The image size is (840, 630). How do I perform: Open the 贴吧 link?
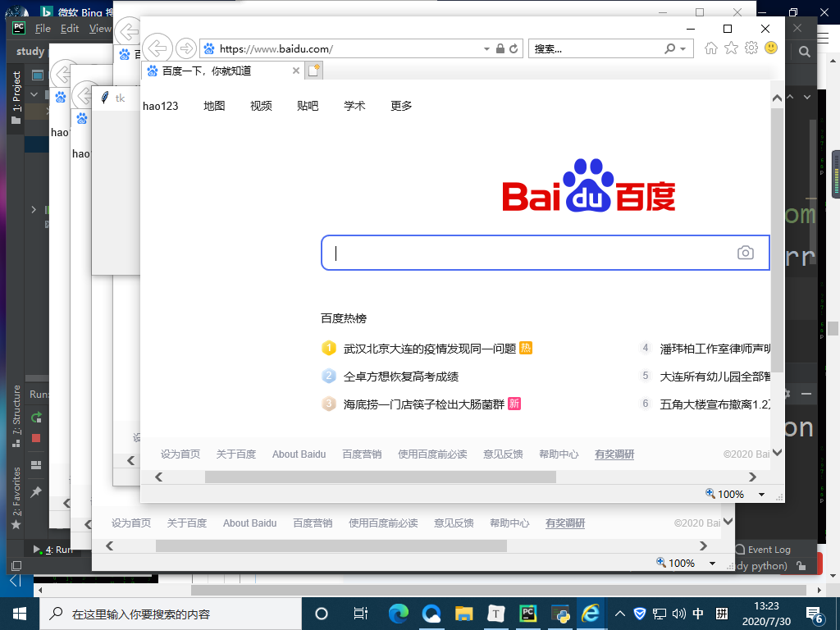(308, 106)
